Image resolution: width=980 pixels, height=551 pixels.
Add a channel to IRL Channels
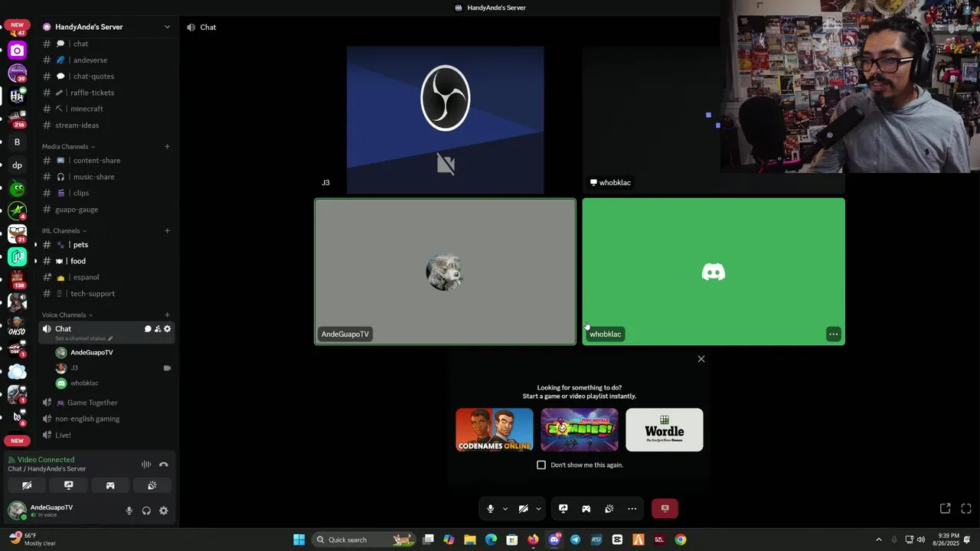pos(167,231)
